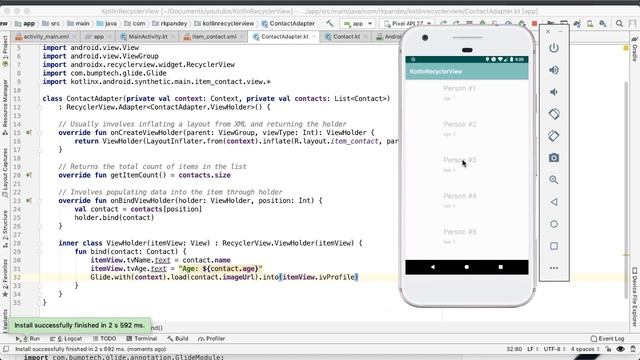Stop the running app with red square
The image size is (640, 360).
click(534, 24)
